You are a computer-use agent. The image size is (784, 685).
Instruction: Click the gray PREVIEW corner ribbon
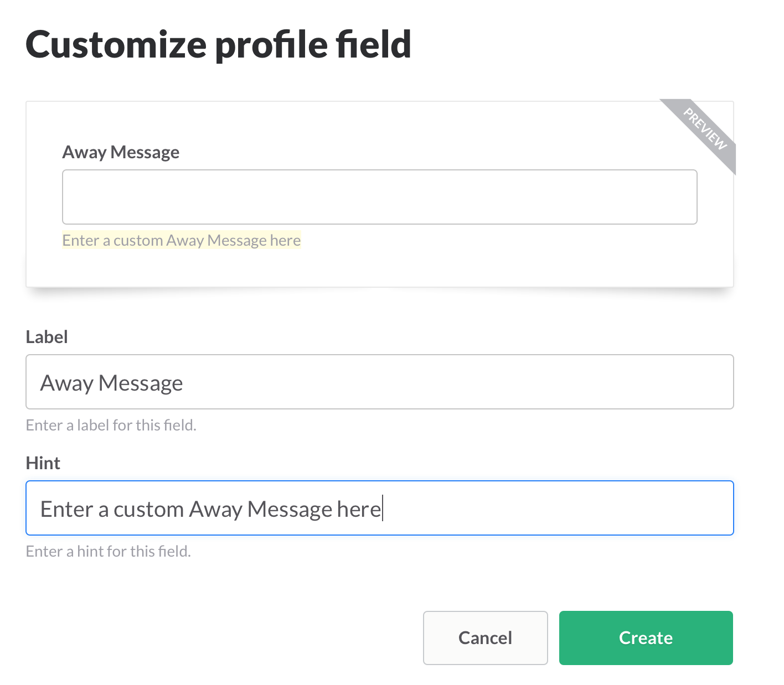704,129
